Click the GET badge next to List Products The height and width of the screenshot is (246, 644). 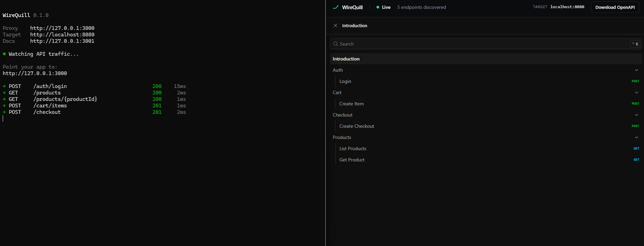[636, 148]
